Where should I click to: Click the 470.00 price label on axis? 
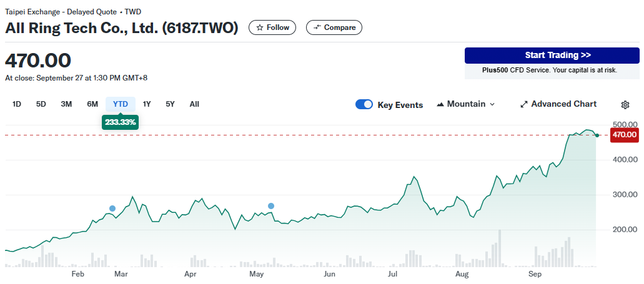pyautogui.click(x=625, y=135)
